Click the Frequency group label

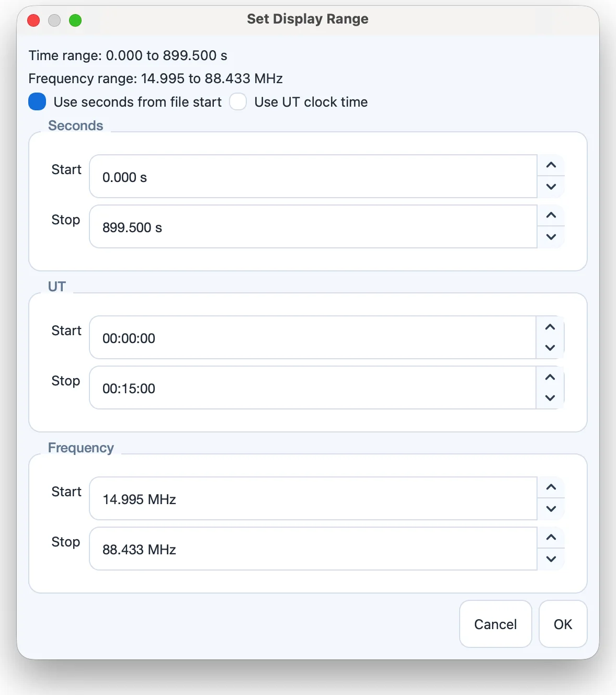(81, 448)
